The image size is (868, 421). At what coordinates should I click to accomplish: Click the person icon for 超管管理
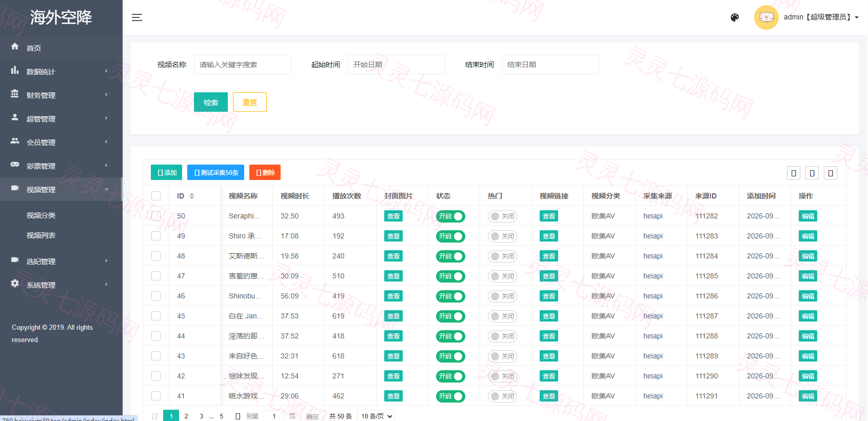15,117
